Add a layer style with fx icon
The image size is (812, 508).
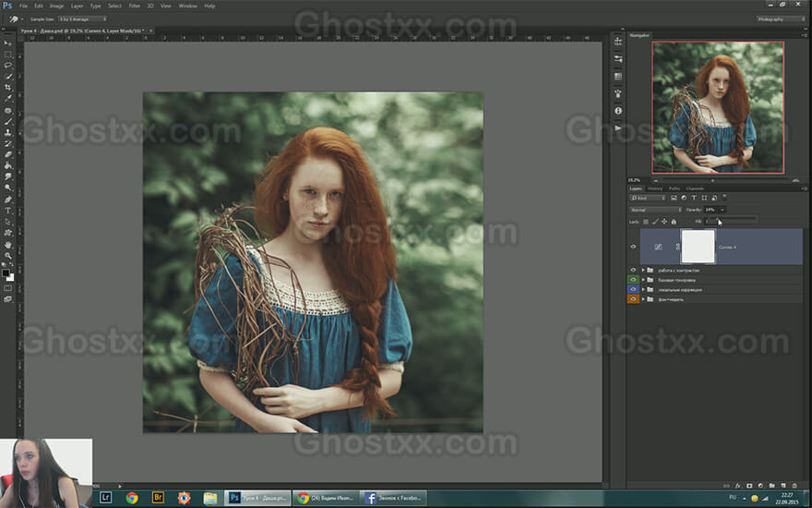point(738,486)
